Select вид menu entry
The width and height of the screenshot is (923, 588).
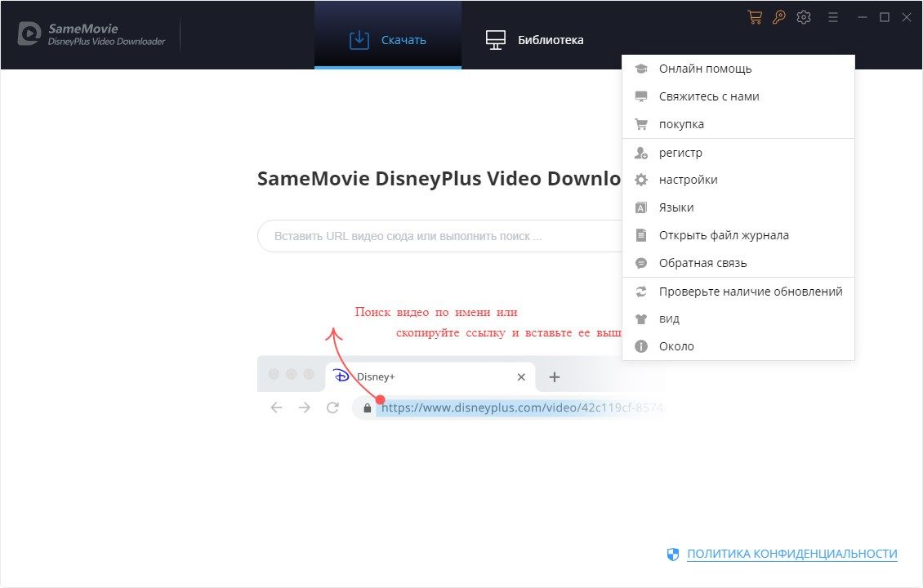tap(738, 319)
